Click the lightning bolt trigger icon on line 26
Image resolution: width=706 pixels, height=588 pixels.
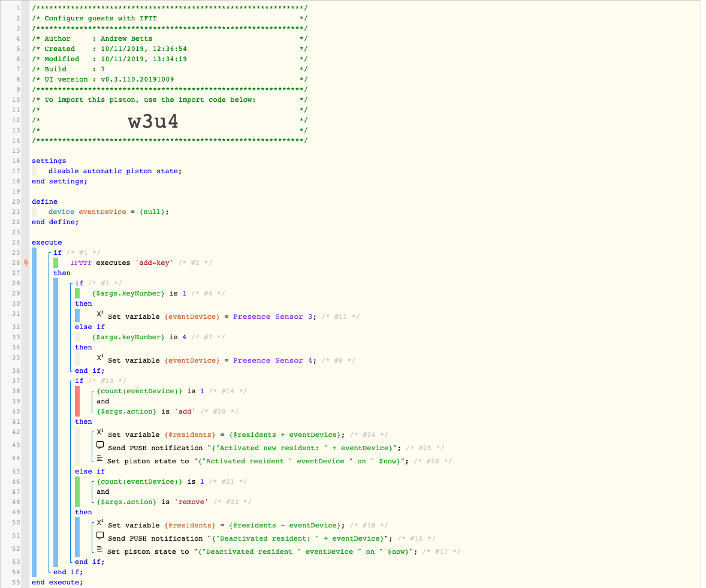[26, 263]
